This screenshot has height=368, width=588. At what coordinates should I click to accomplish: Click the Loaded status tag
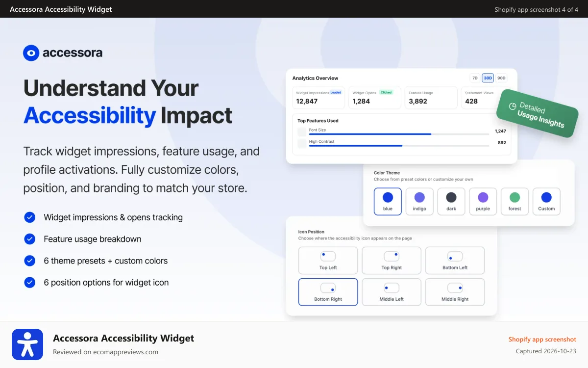(x=336, y=92)
